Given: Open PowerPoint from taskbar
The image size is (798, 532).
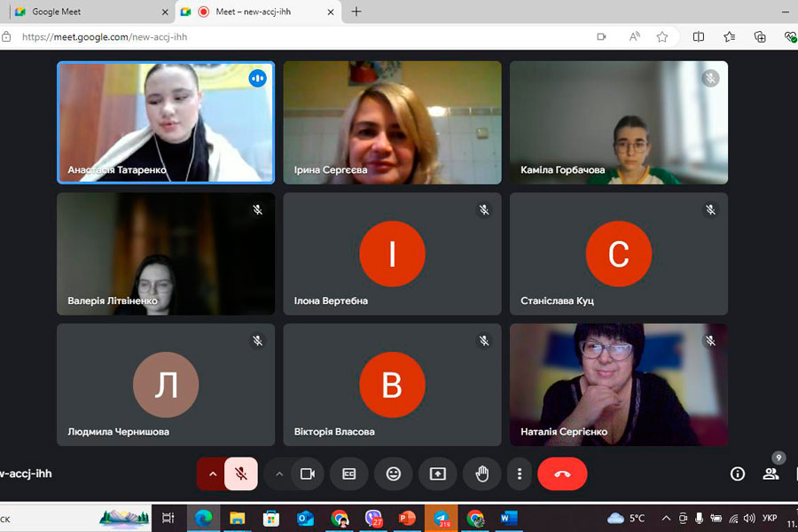Looking at the screenshot, I should (x=407, y=518).
